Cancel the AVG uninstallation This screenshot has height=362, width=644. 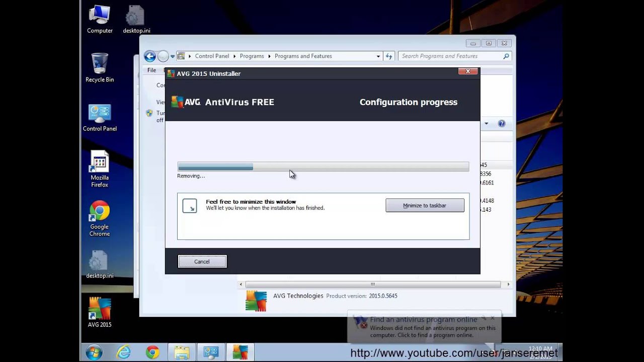(x=202, y=261)
